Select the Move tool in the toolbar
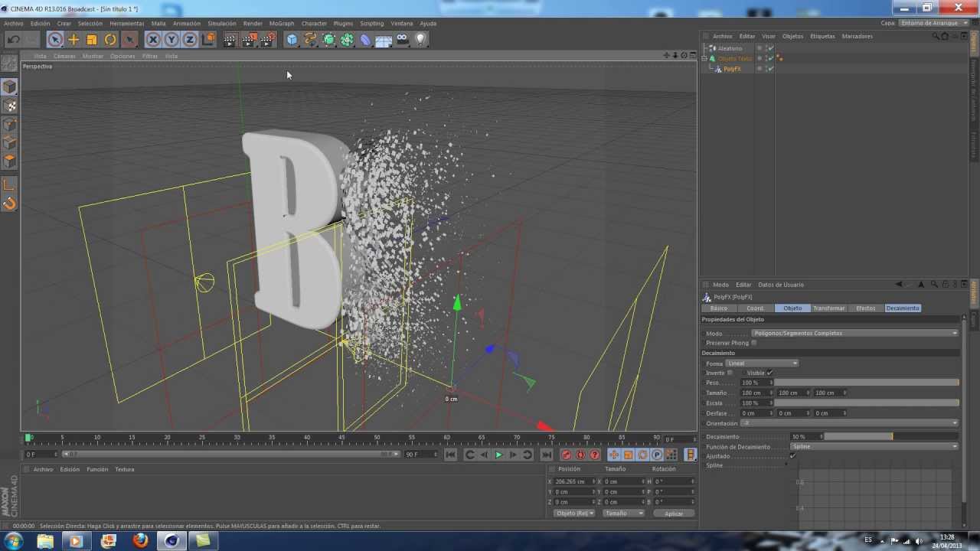Image resolution: width=980 pixels, height=551 pixels. point(73,40)
